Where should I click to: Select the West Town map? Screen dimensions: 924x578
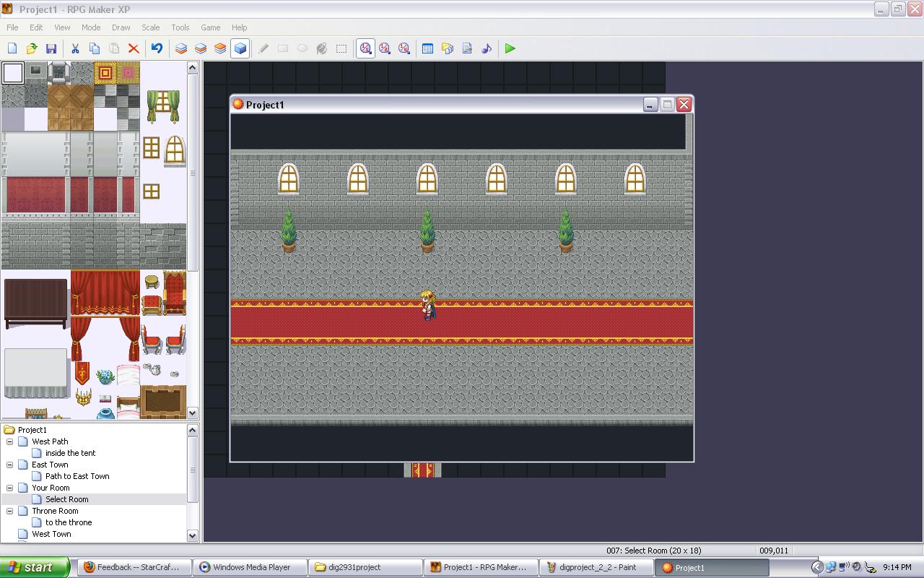click(51, 534)
